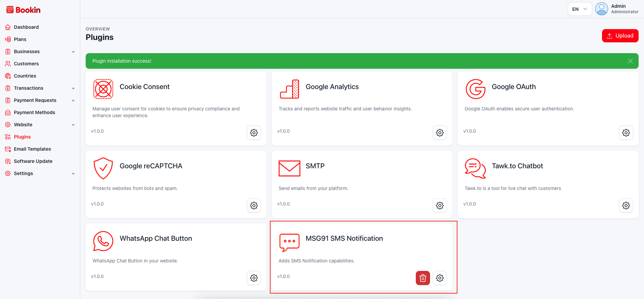Viewport: 644px width, 299px height.
Task: Delete the MSG91 SMS Notification plugin
Action: click(423, 278)
